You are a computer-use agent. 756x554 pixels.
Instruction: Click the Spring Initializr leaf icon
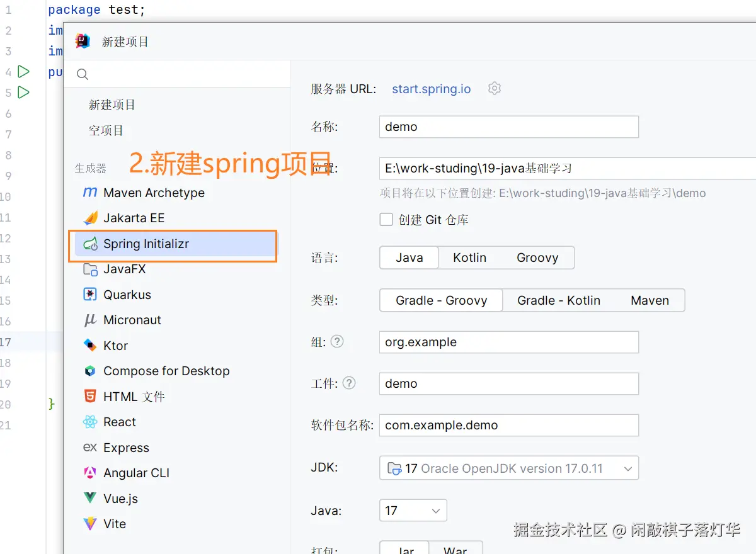(x=91, y=244)
